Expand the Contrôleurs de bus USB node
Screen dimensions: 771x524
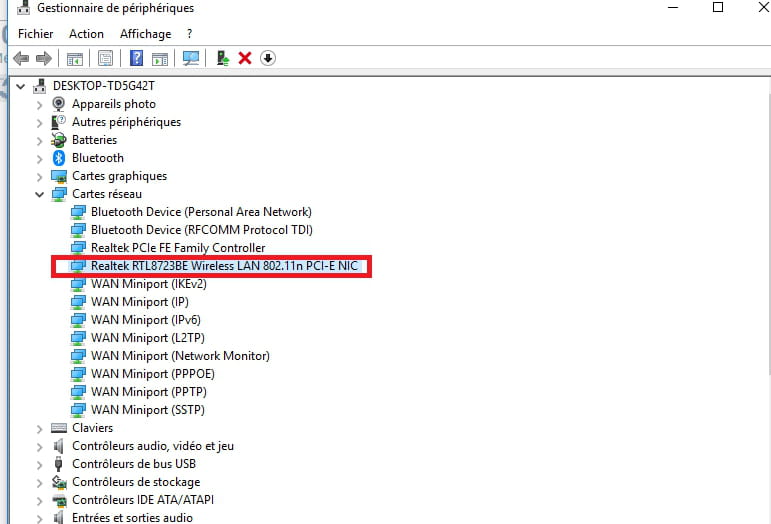[39, 465]
